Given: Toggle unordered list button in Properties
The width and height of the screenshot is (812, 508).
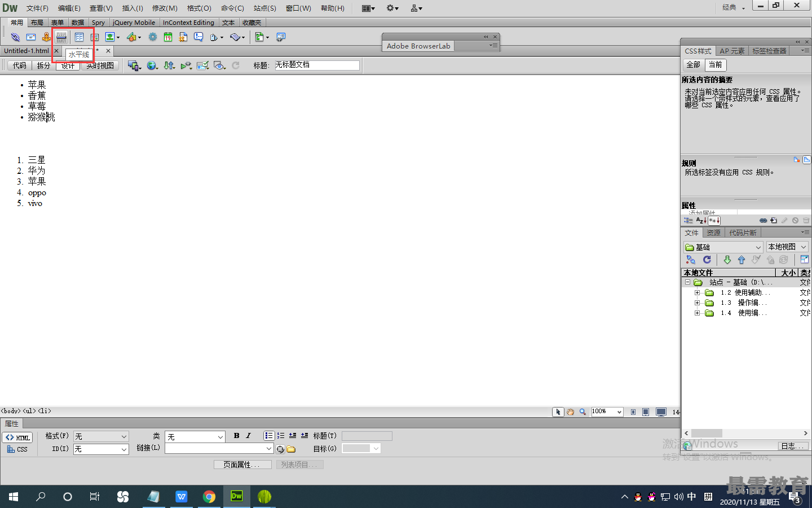Looking at the screenshot, I should [268, 436].
